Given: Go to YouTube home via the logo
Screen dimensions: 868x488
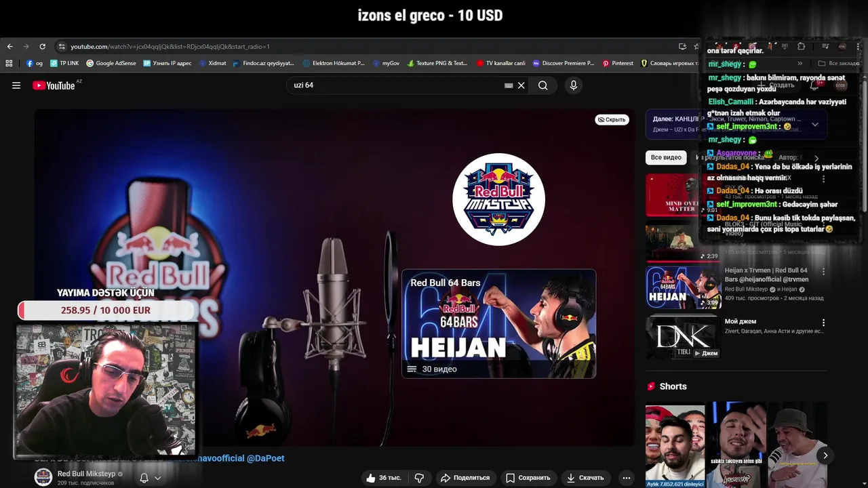Looking at the screenshot, I should (54, 85).
